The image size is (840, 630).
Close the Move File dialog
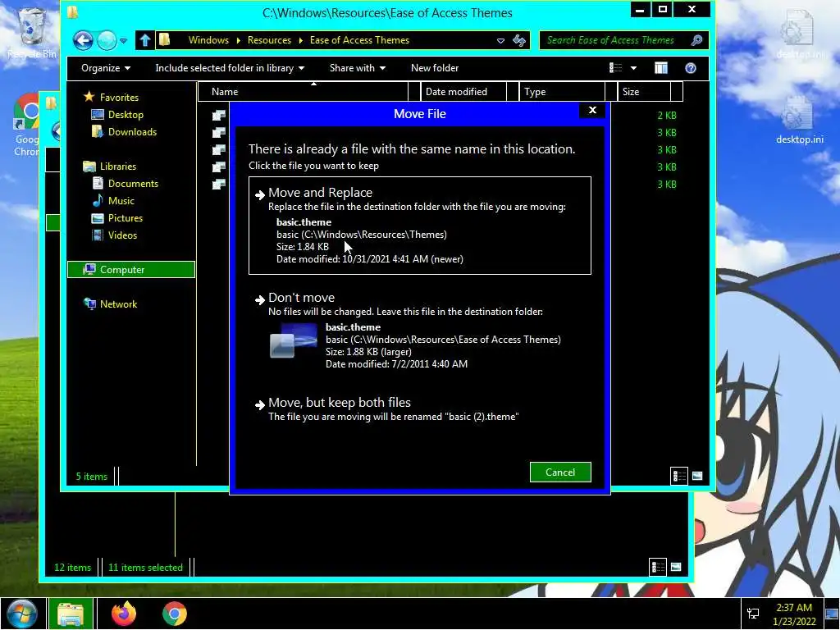tap(592, 110)
